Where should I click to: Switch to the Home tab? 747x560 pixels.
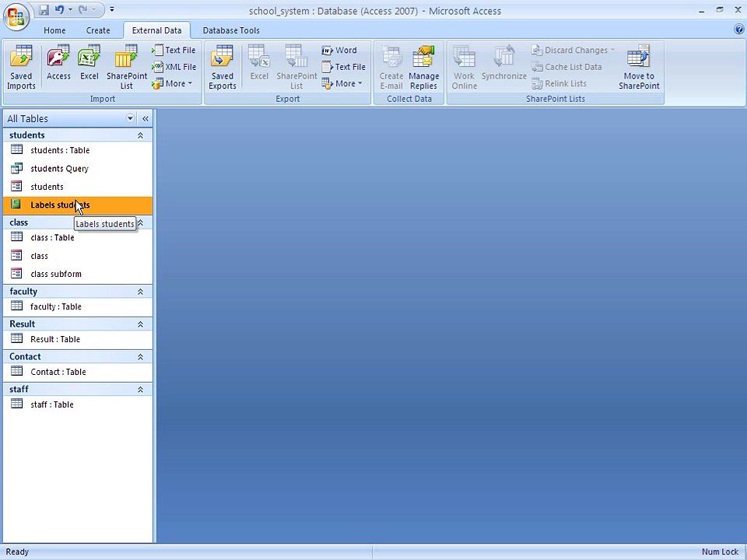tap(54, 30)
